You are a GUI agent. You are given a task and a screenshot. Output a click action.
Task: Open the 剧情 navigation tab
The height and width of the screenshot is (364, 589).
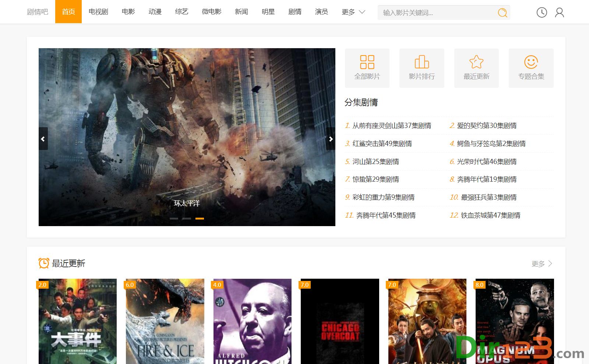click(x=295, y=12)
